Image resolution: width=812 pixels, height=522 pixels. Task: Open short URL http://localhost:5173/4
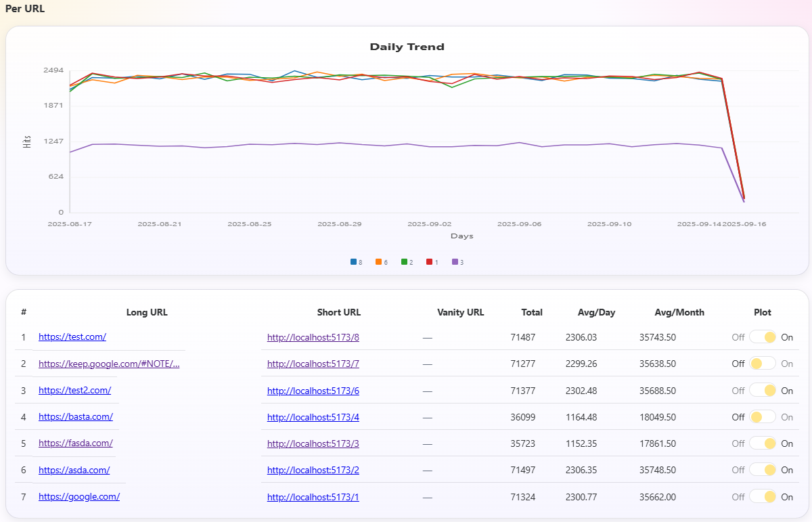[313, 417]
